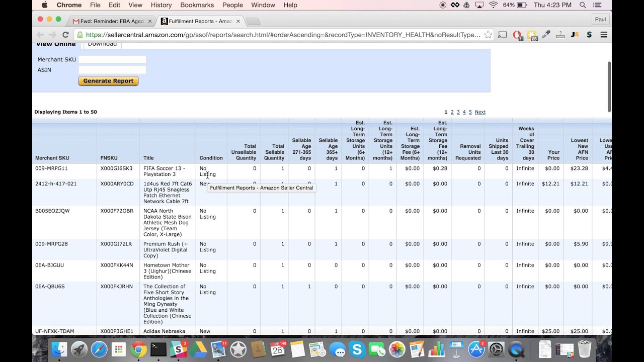Focus the ASIN input field
The image size is (644, 362).
[x=112, y=70]
